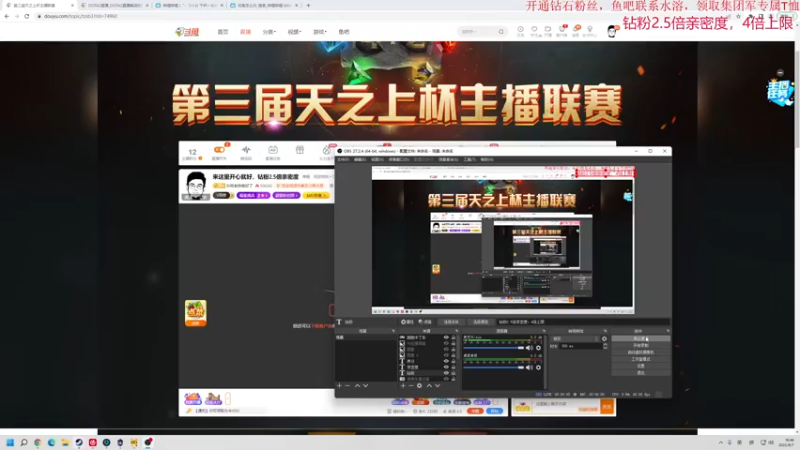Select 鱼吧 in Douyu navigation
This screenshot has height=450, width=800.
pos(344,32)
